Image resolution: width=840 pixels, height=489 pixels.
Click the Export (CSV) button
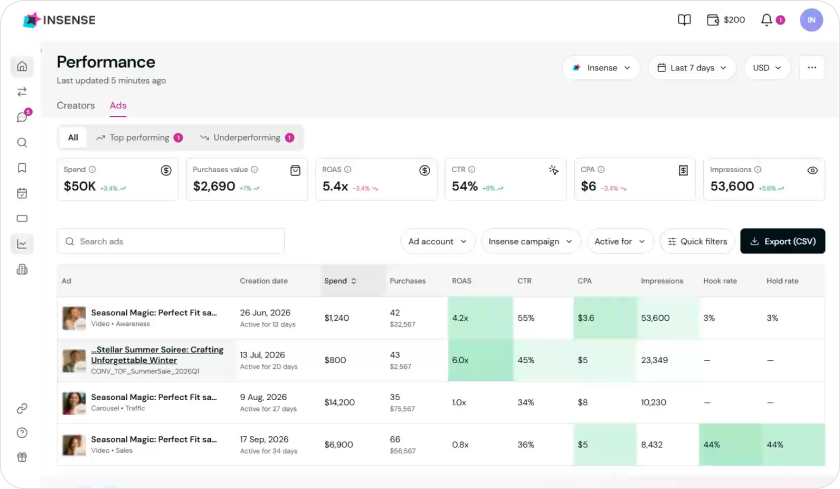point(783,242)
